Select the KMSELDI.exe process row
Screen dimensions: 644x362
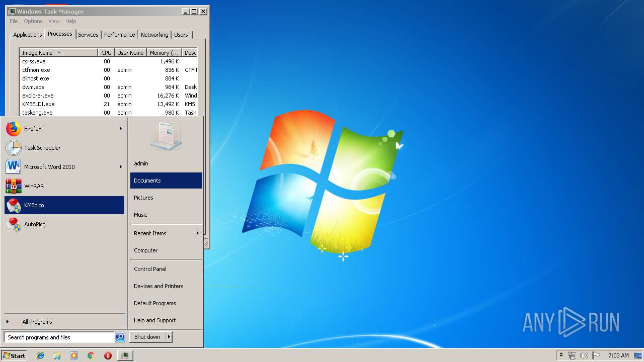[x=108, y=104]
